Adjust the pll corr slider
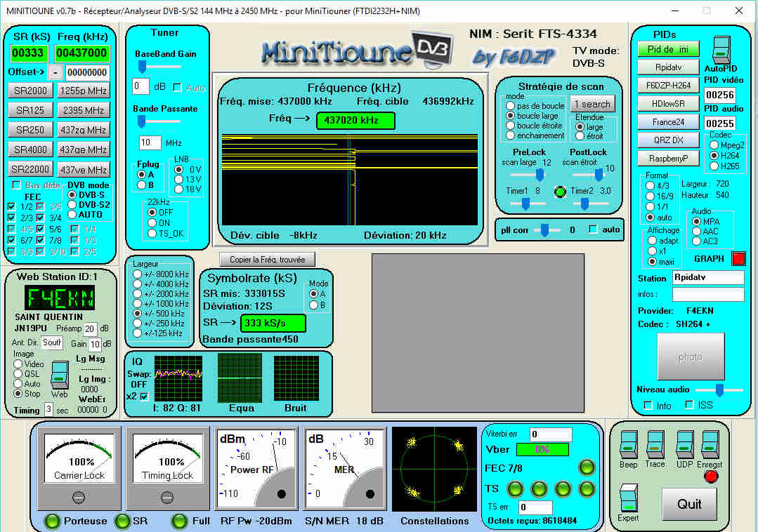The height and width of the screenshot is (532, 758). coord(545,230)
